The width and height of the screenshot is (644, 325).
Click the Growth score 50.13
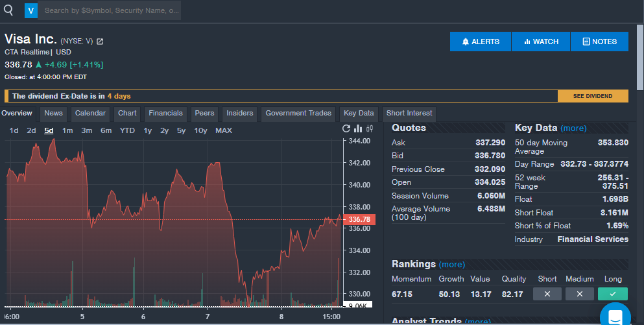point(449,295)
